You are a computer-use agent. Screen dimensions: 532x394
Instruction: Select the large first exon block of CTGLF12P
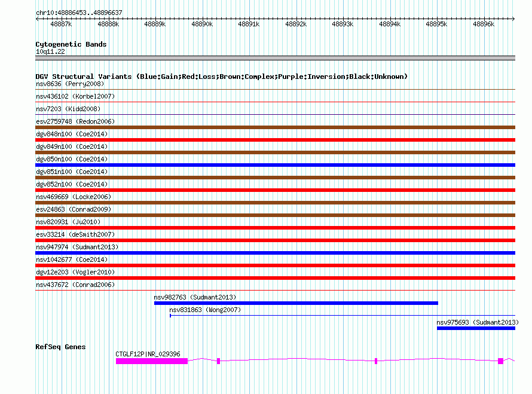[x=152, y=361]
